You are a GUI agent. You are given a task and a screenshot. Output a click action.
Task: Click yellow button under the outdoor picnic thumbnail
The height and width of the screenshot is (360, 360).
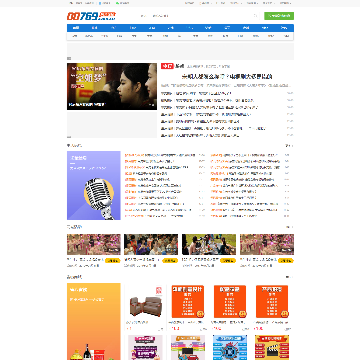click(x=228, y=261)
